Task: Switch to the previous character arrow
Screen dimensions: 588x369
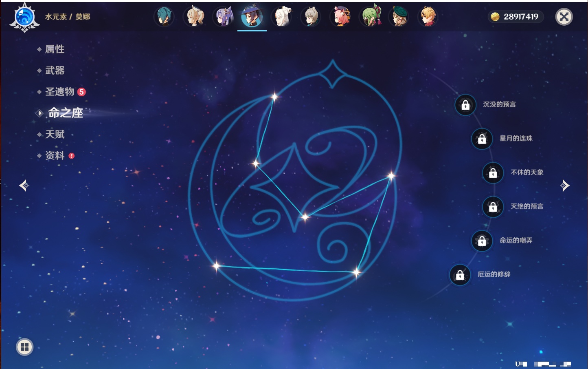Action: pos(24,186)
